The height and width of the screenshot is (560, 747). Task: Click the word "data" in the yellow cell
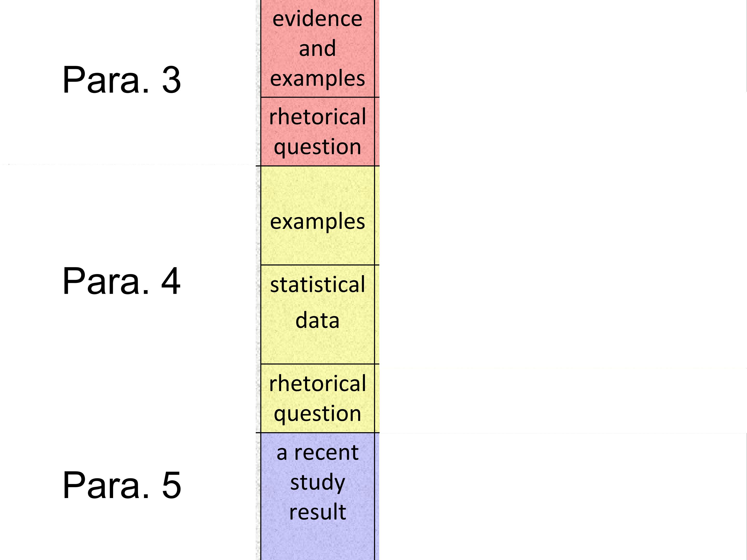(317, 320)
